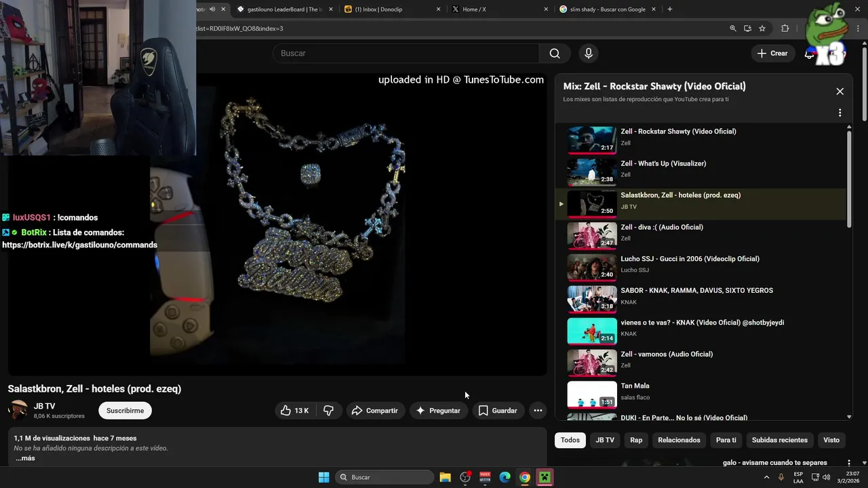This screenshot has height=488, width=868.
Task: Expand video description with ...más
Action: (25, 458)
